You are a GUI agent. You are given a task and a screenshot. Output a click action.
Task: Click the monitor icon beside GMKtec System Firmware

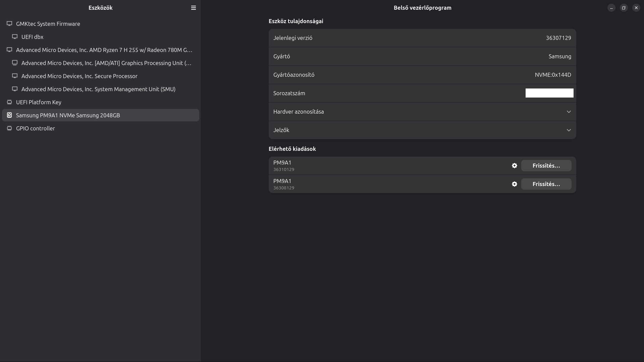9,24
